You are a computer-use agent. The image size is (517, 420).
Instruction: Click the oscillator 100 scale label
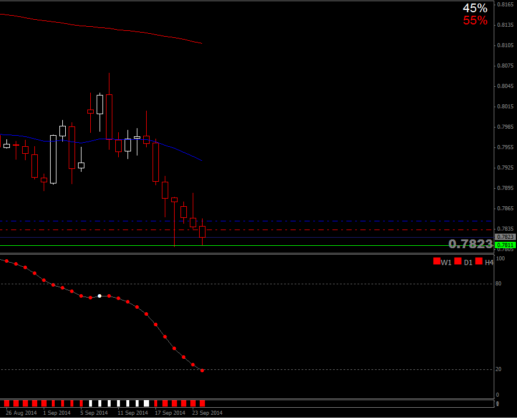point(500,258)
